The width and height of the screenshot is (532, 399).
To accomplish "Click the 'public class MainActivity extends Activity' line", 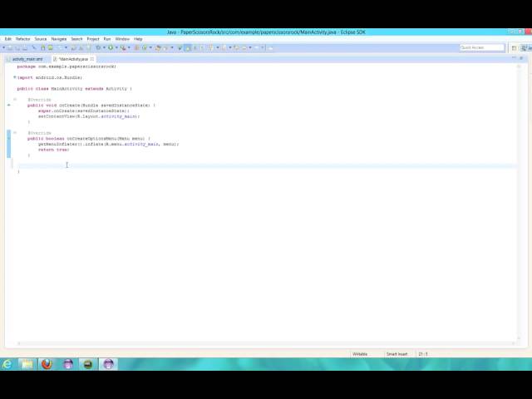I will click(x=74, y=89).
